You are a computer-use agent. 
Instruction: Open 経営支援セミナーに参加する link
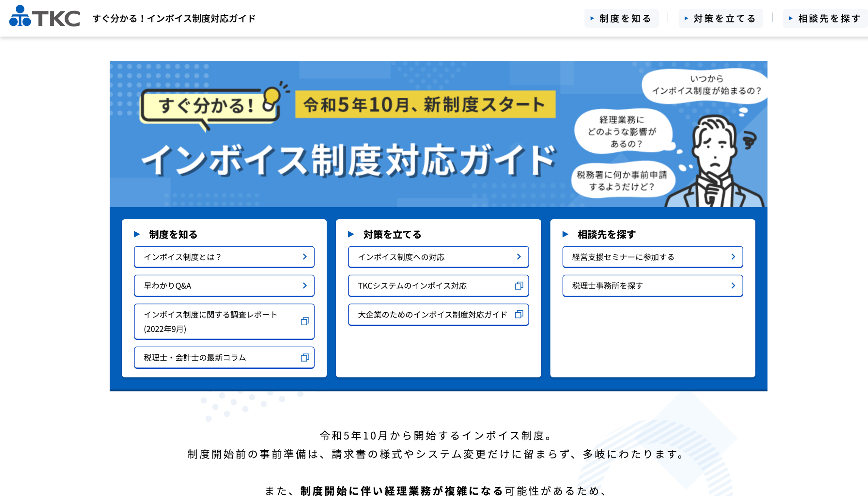coord(652,257)
